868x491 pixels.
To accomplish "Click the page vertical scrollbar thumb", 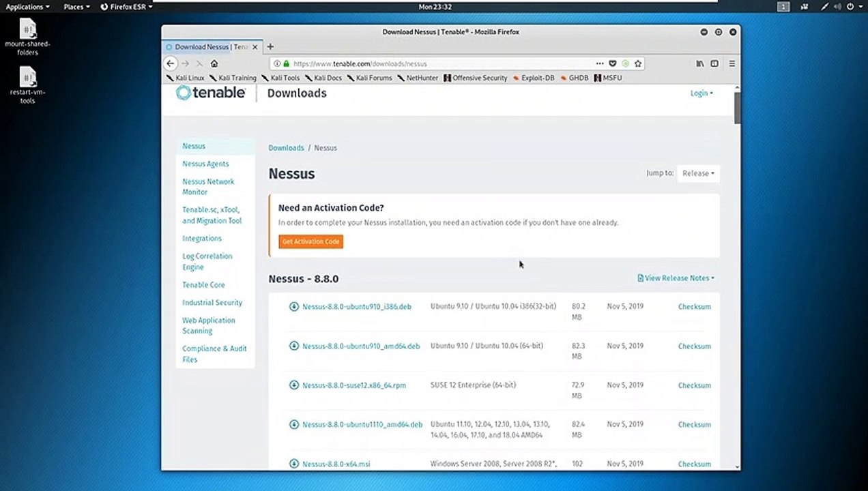I will point(737,108).
